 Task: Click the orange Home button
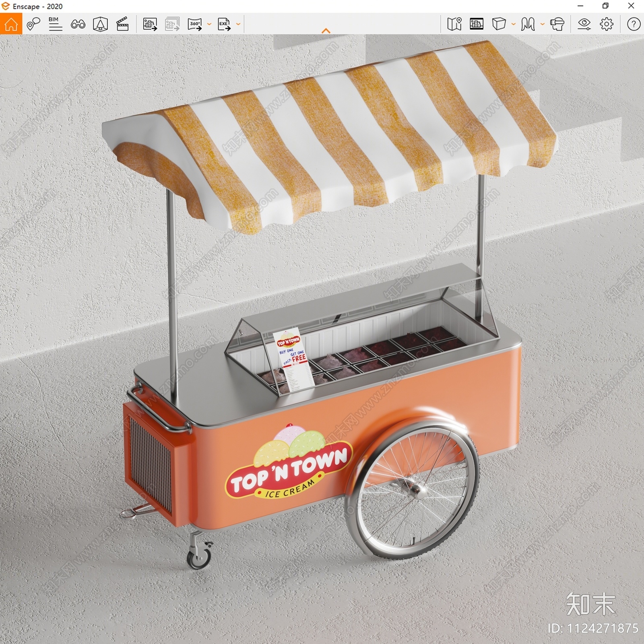point(11,24)
